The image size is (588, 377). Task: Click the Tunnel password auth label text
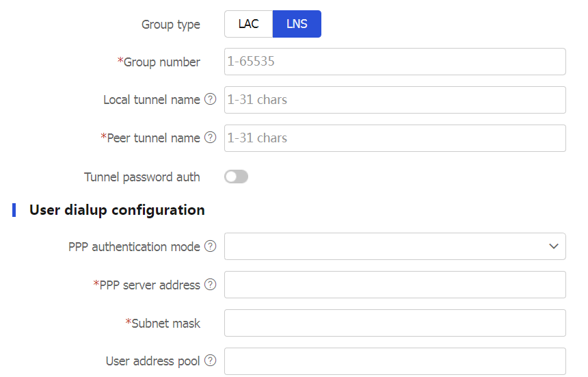(142, 177)
